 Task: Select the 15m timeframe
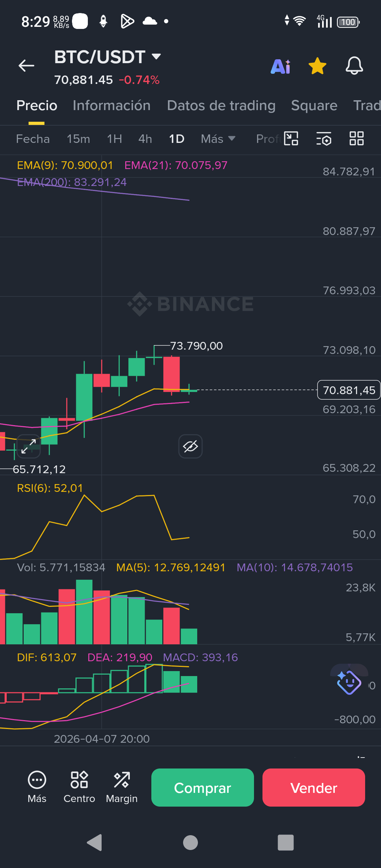[x=78, y=139]
